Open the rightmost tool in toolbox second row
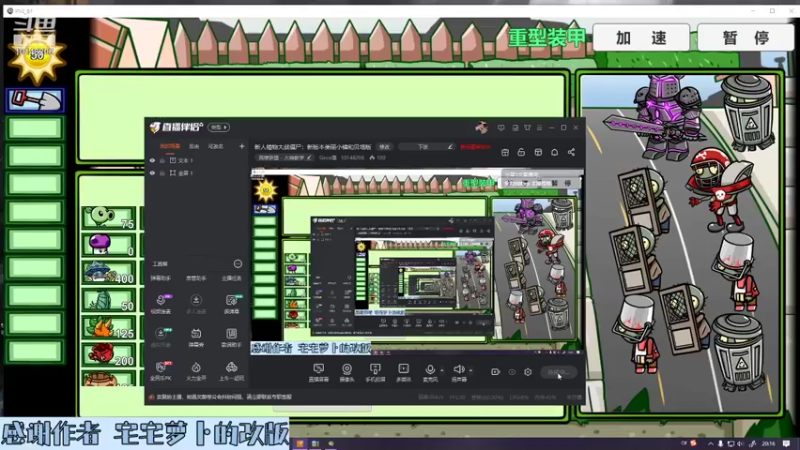Image resolution: width=800 pixels, height=450 pixels. [231, 337]
